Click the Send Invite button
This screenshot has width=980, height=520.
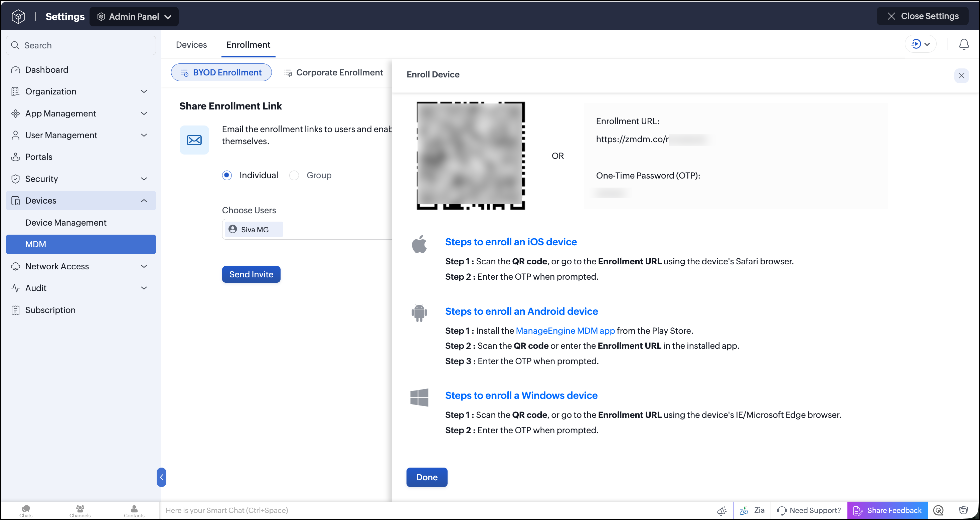coord(251,274)
